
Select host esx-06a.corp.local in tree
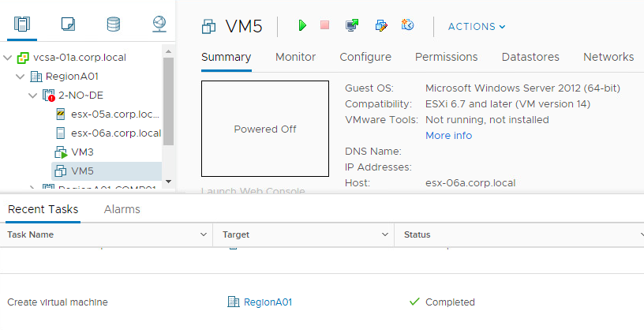116,133
